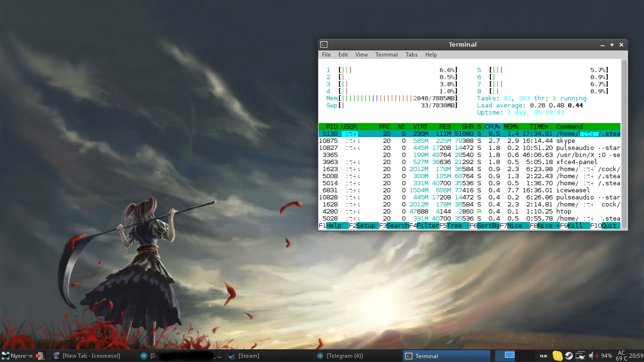Viewport: 644px width, 362px height.
Task: Click the Telegram icon on the taskbar button
Action: click(320, 356)
